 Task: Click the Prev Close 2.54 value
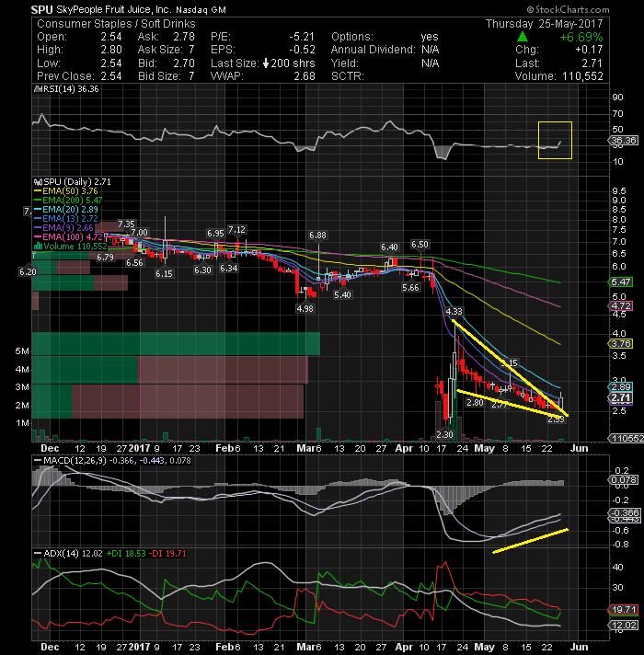tap(111, 76)
